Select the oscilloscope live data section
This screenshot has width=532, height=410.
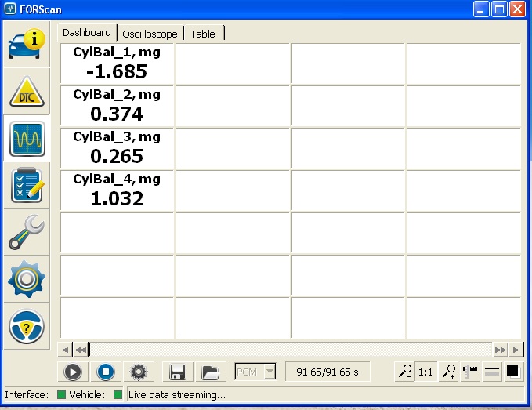point(27,139)
